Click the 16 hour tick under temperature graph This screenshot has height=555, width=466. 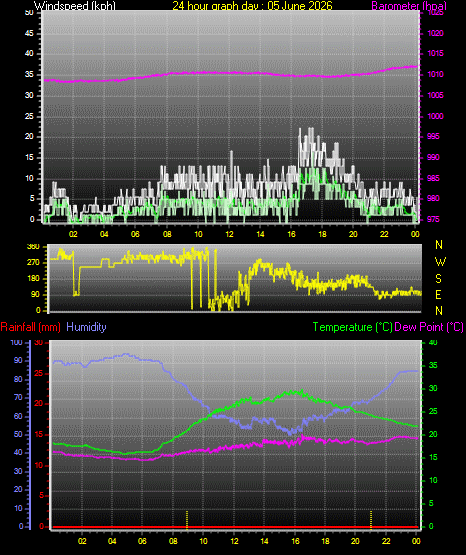click(x=295, y=541)
